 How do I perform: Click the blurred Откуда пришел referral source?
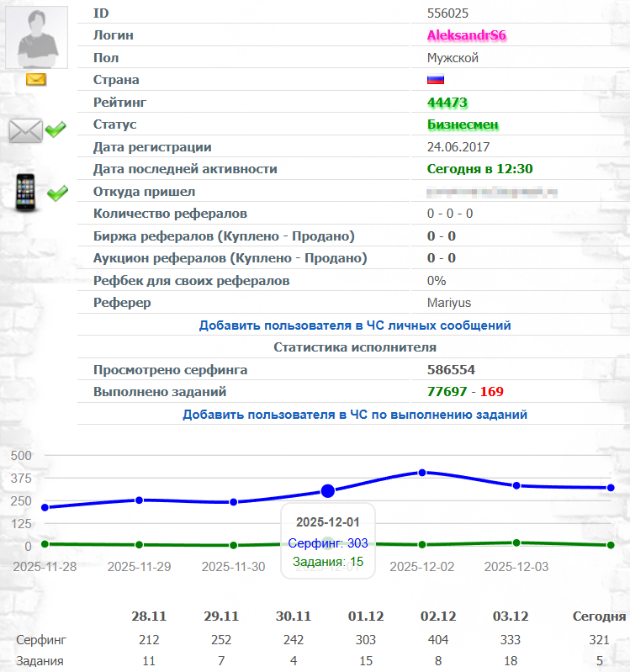pyautogui.click(x=492, y=192)
